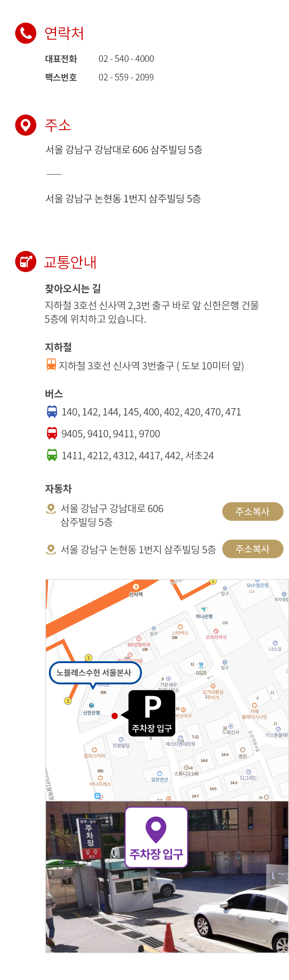Click the gold pin icon beside 논현동 1번지 address
Image resolution: width=289 pixels, height=980 pixels.
point(50,549)
